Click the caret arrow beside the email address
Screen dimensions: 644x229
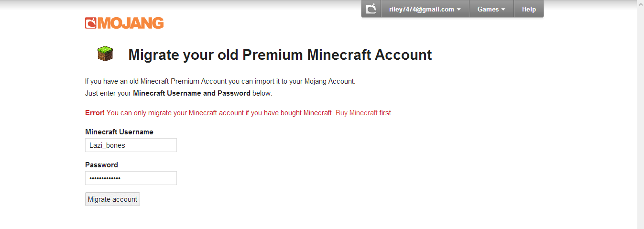click(459, 10)
